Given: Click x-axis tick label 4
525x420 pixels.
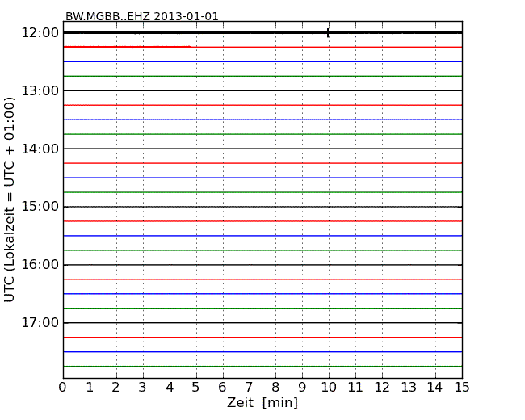Looking at the screenshot, I should (x=170, y=388).
